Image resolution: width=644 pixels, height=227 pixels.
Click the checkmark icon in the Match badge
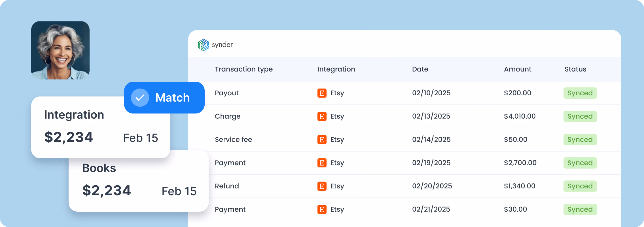140,98
